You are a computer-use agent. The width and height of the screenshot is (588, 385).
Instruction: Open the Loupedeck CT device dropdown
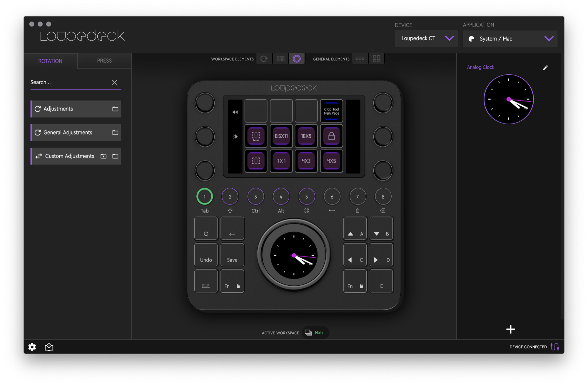(x=426, y=38)
